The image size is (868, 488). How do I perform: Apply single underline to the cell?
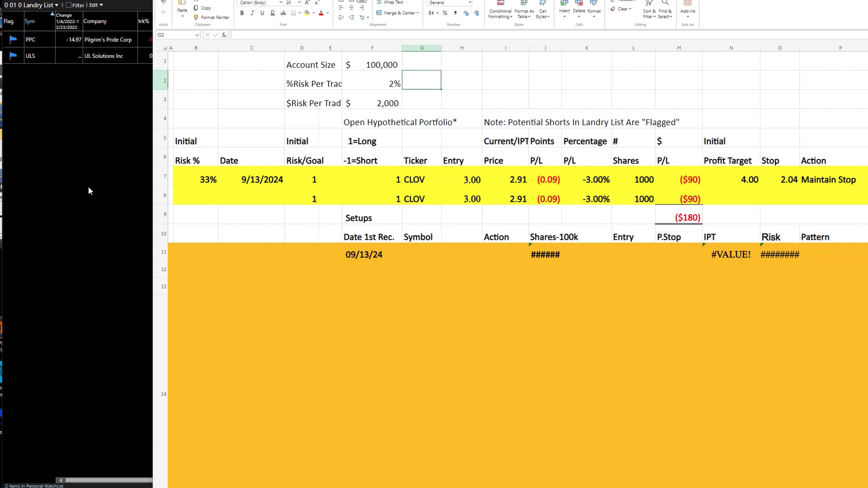coord(262,13)
